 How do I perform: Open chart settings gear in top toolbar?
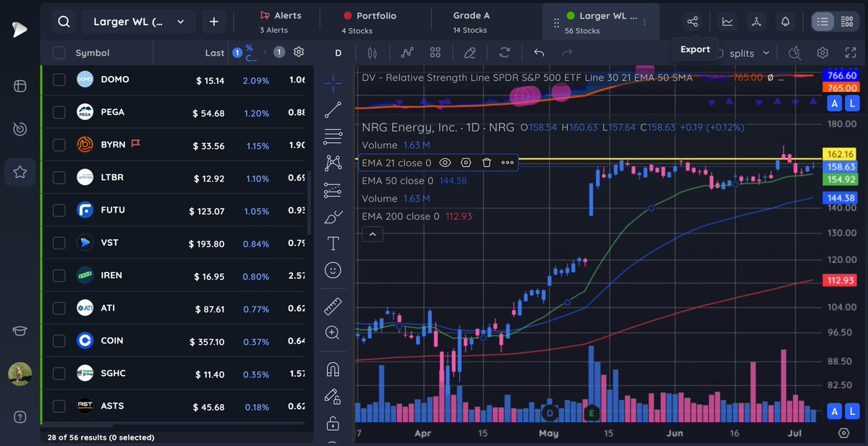tap(822, 53)
